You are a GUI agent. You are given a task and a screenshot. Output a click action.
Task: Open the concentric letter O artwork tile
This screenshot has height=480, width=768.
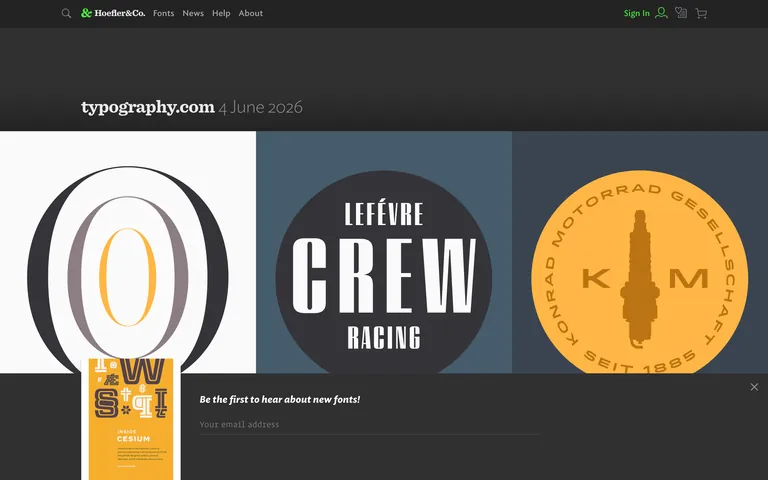128,252
